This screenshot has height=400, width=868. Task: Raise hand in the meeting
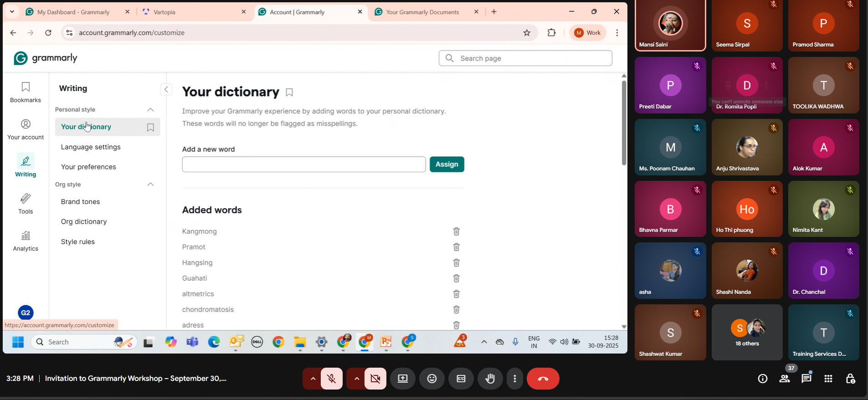point(490,379)
